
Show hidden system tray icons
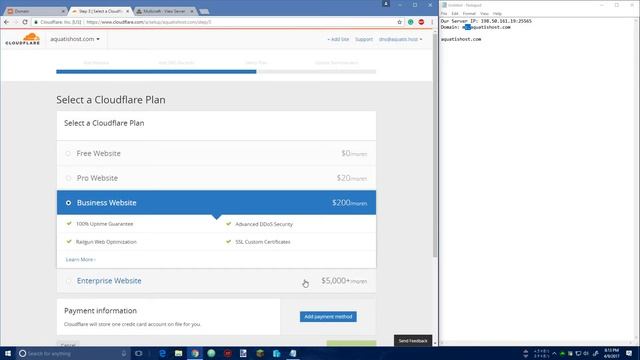[554, 353]
